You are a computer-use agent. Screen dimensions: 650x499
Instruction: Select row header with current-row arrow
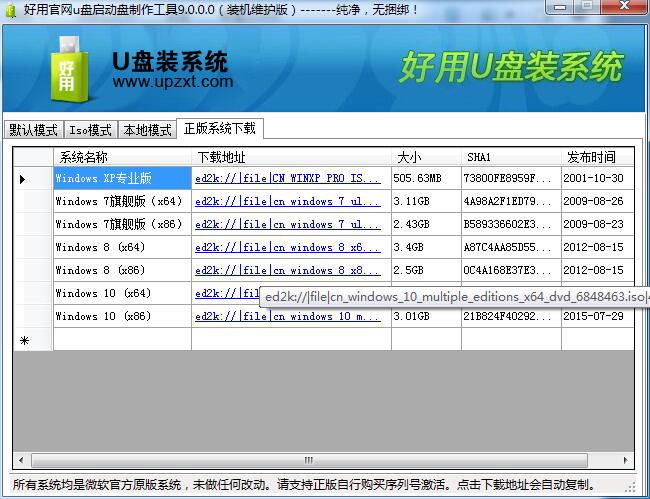coord(33,179)
